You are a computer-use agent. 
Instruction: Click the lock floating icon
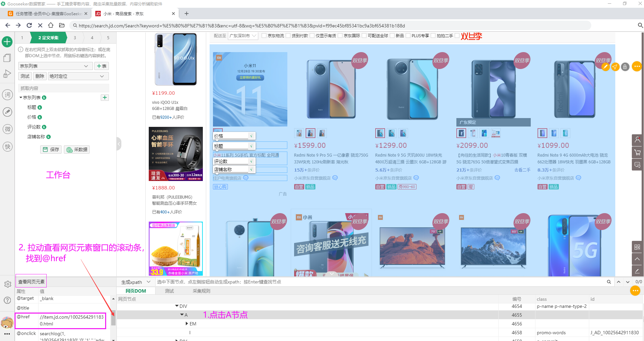[x=625, y=67]
